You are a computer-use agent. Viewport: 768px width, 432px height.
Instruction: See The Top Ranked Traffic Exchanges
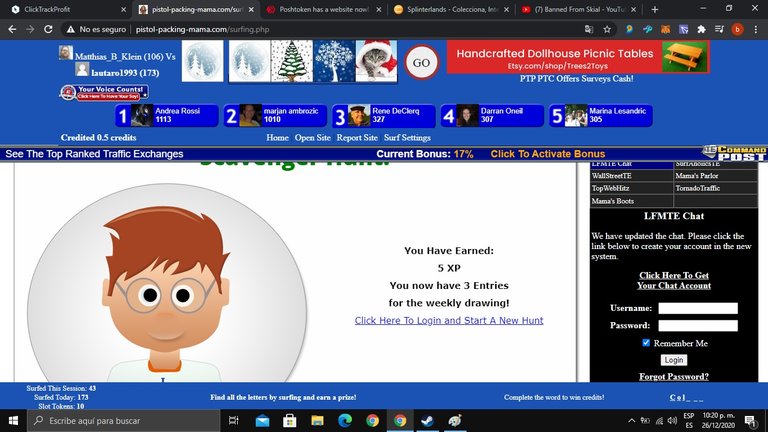tap(94, 154)
